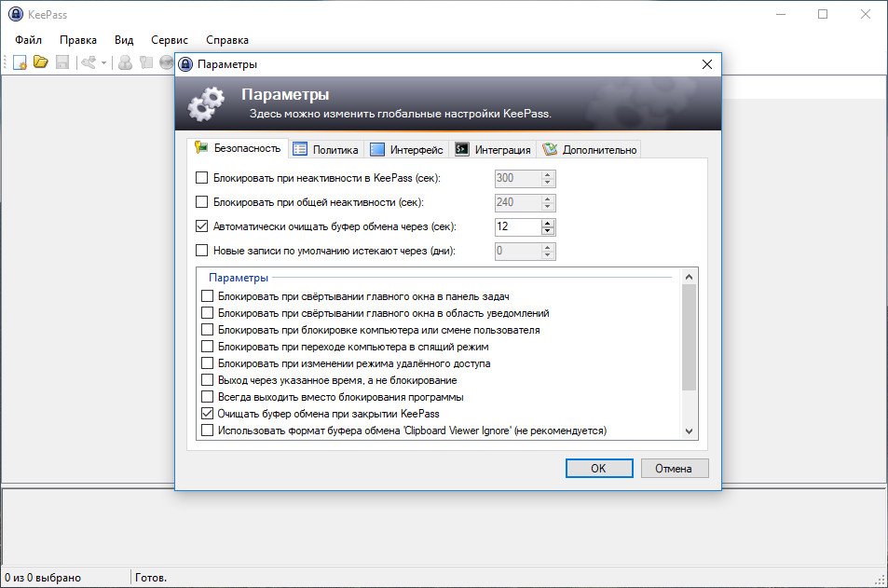Image resolution: width=888 pixels, height=588 pixels.
Task: Increase clipboard auto-clear seconds above 12
Action: 547,224
